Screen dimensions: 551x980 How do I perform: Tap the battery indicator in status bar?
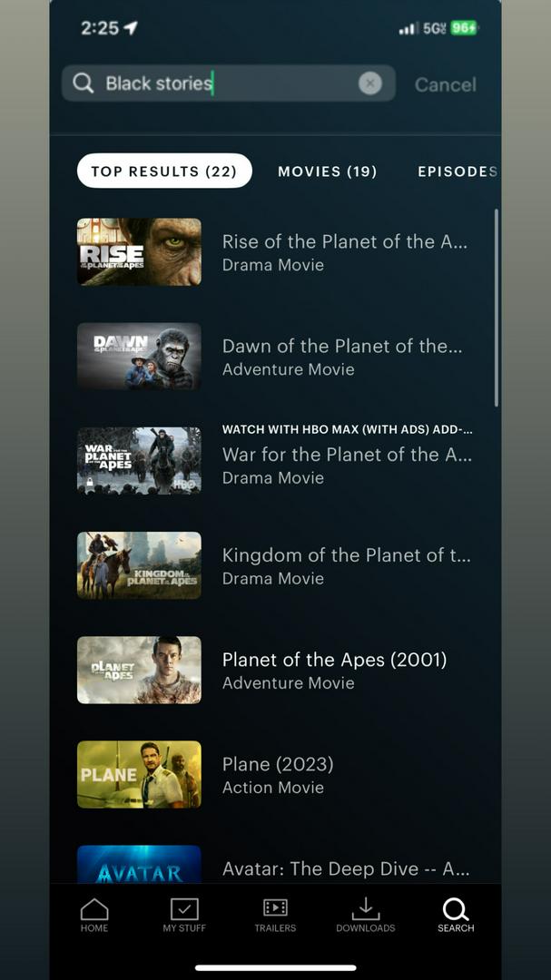[464, 28]
